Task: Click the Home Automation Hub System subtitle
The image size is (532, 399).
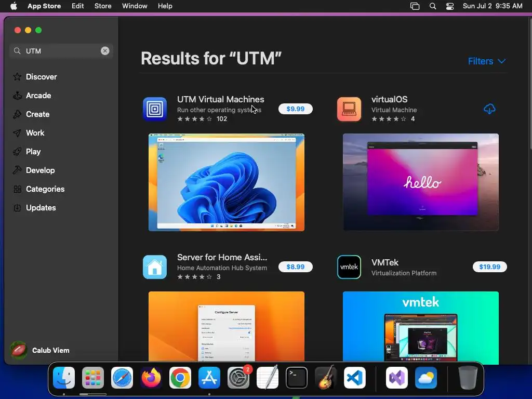Action: click(222, 268)
